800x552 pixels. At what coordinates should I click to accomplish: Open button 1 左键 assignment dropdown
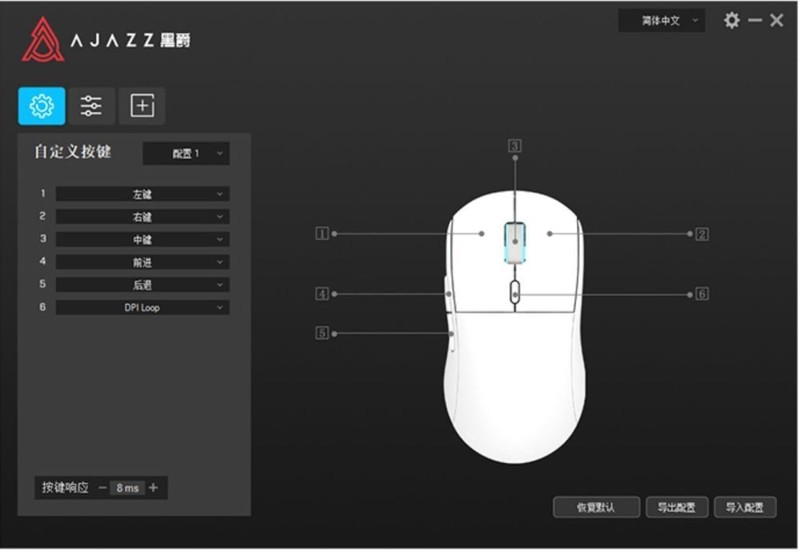point(142,194)
